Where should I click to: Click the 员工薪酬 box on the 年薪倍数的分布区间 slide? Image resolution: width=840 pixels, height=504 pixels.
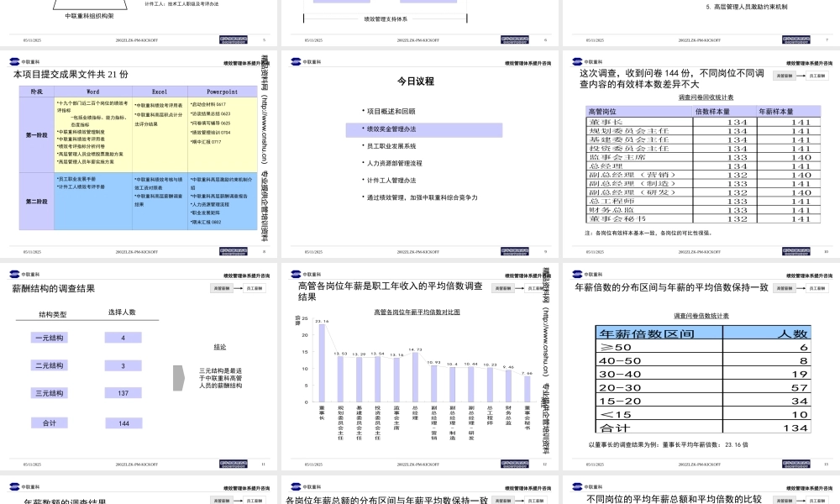point(817,288)
